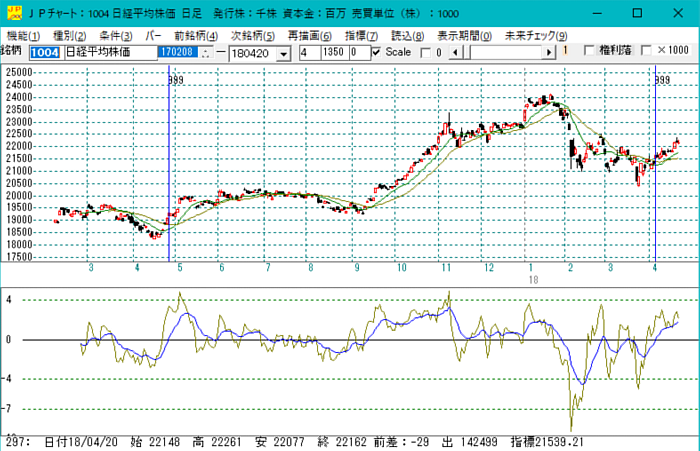Open the 指標(7) menu

(x=362, y=35)
